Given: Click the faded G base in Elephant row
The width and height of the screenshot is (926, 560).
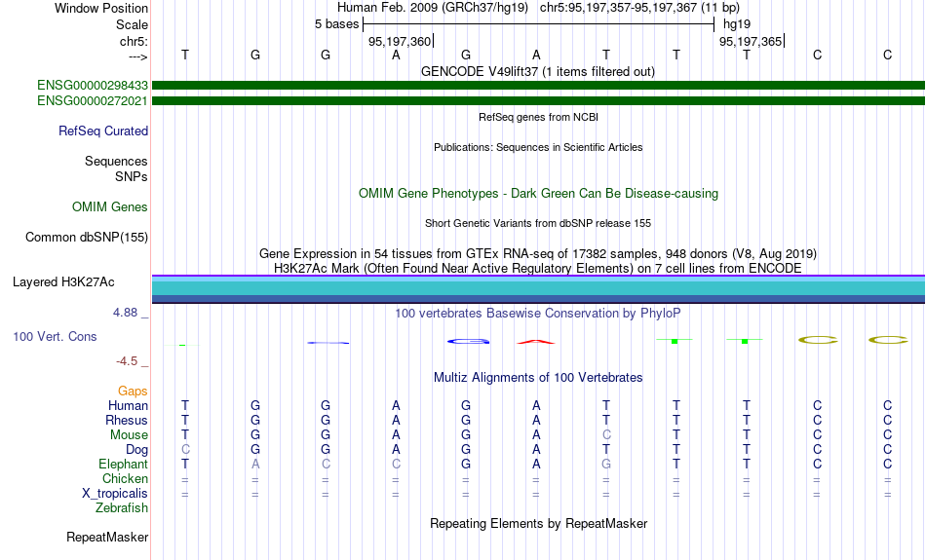Looking at the screenshot, I should coord(606,465).
